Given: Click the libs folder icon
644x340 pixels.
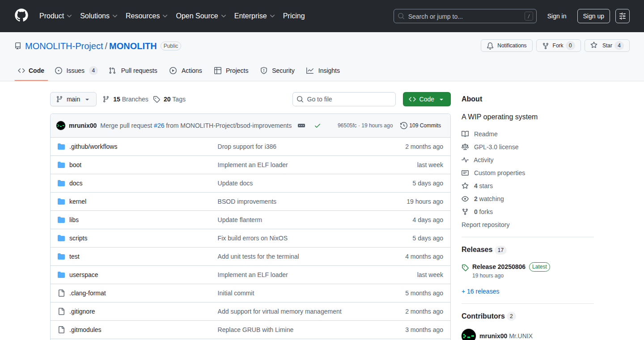Looking at the screenshot, I should point(61,220).
